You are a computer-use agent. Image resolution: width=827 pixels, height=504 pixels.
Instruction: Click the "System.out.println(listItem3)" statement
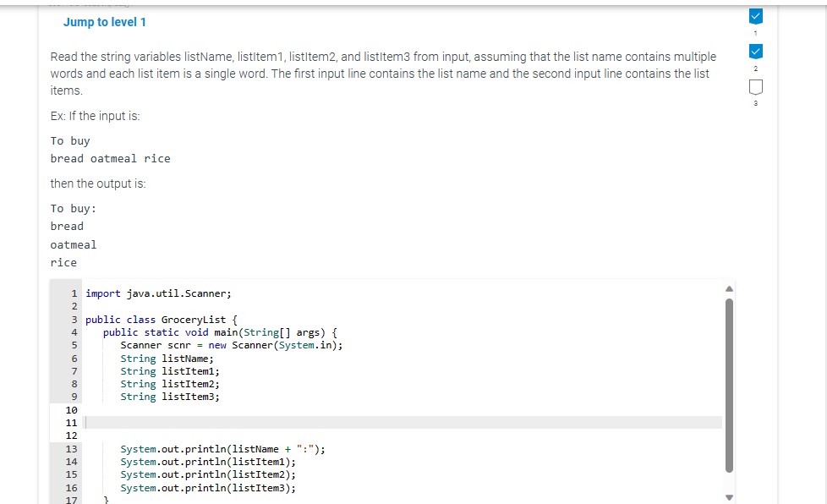click(208, 487)
